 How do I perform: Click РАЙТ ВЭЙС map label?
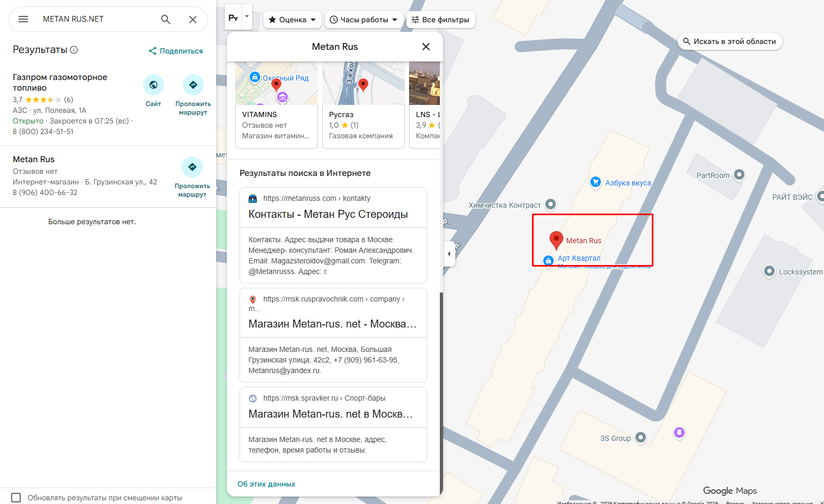click(792, 197)
